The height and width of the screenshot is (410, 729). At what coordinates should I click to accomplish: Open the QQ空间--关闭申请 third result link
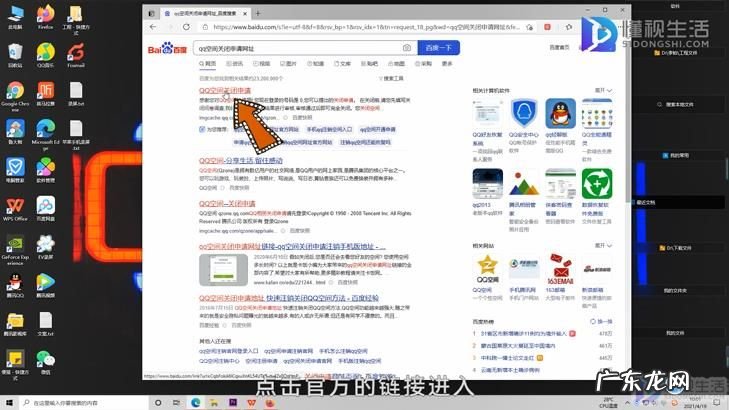coord(227,204)
